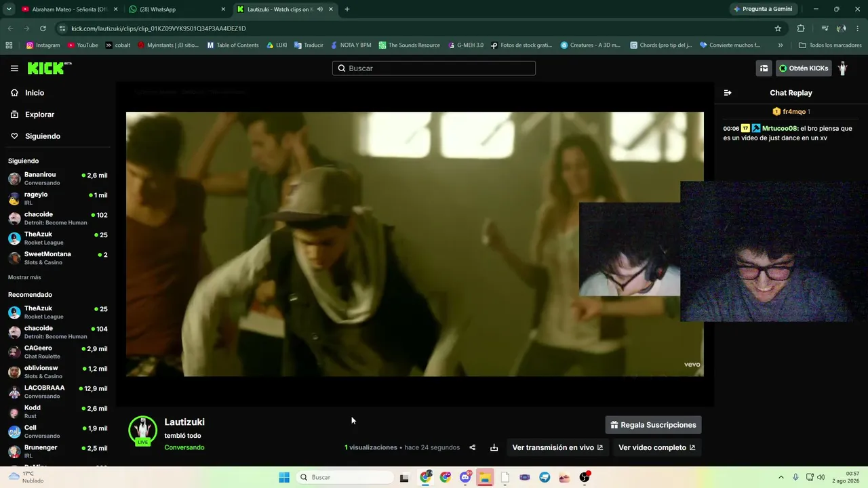Mute the Lautizuki tab audio
Screen dimensions: 868x488
point(320,9)
